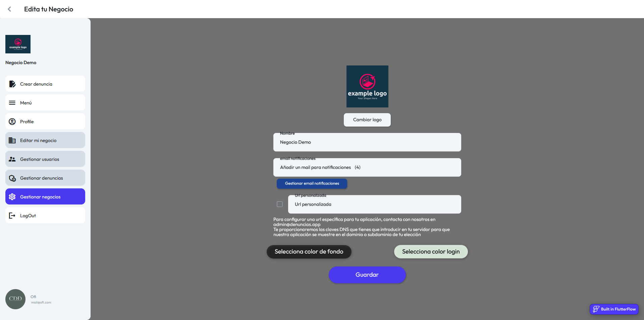Viewport: 644px width, 320px height.
Task: Click the Crear denuncia pencil icon
Action: [12, 84]
